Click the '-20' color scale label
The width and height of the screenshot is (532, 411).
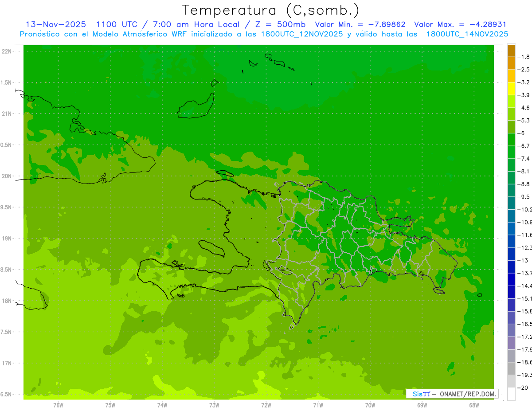(x=522, y=388)
